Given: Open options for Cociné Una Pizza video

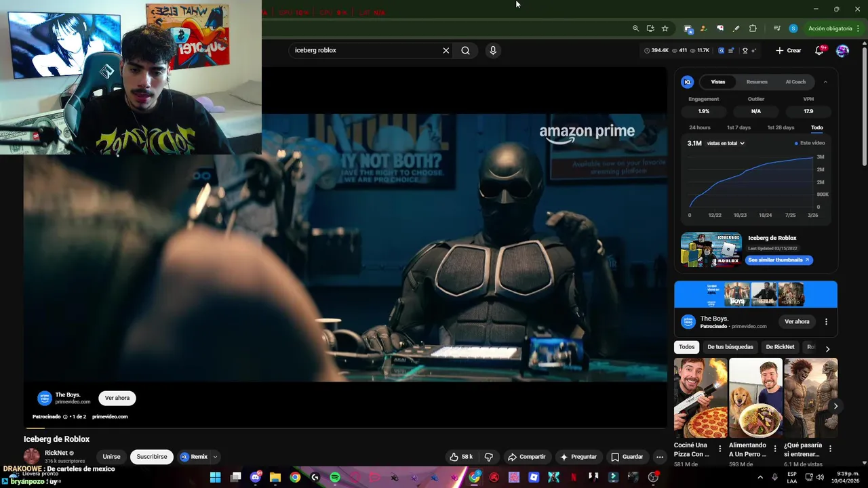Looking at the screenshot, I should (x=720, y=449).
